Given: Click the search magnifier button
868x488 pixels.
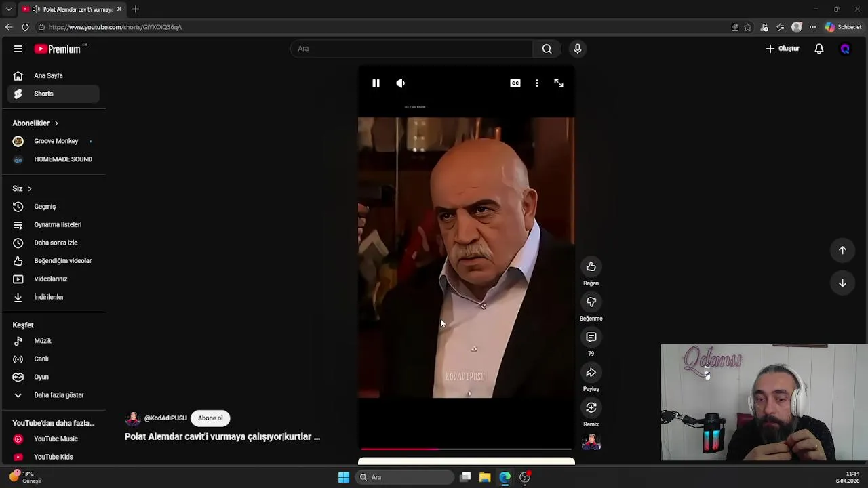Looking at the screenshot, I should click(547, 49).
